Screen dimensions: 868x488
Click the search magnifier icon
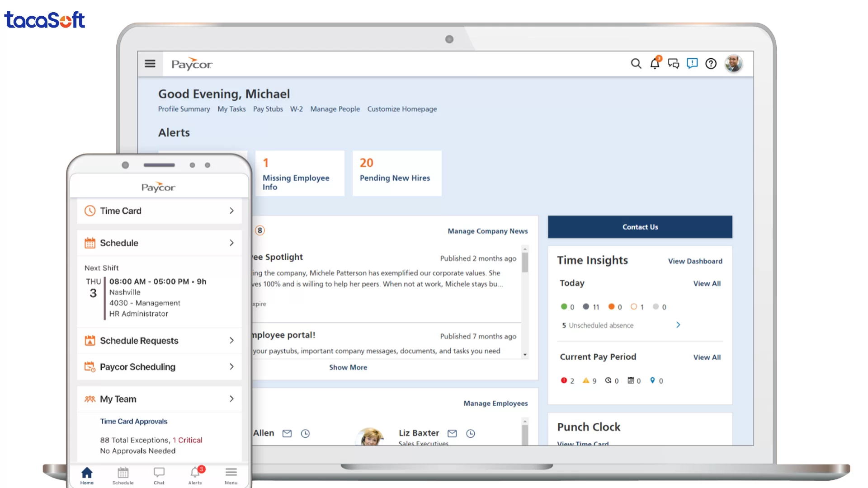(636, 64)
